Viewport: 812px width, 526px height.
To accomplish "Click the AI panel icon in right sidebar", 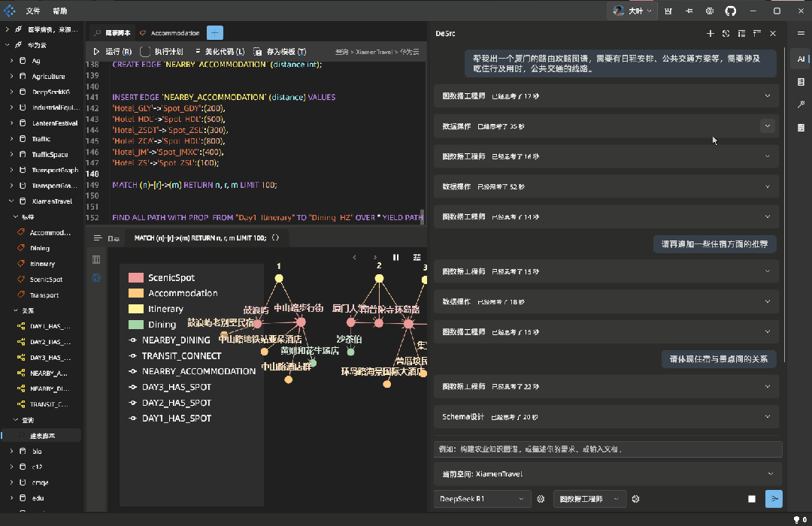I will click(801, 59).
